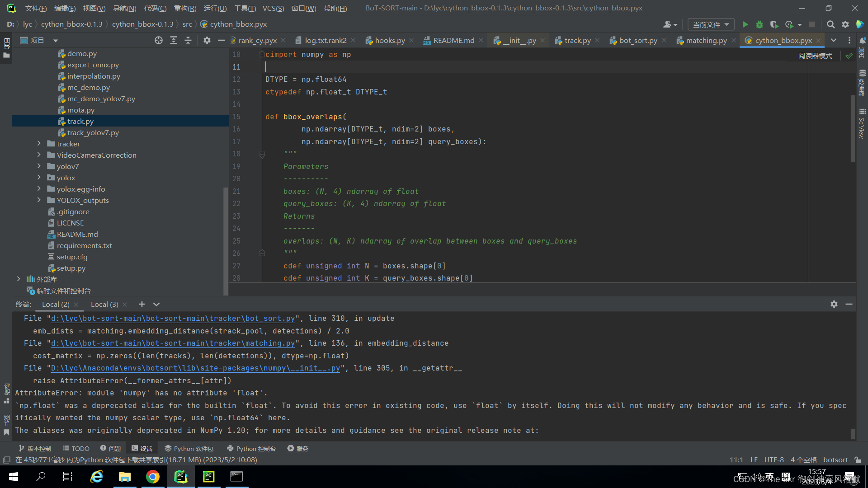Screen dimensions: 868x488
Task: Open Chrome from the Windows taskbar
Action: [x=153, y=477]
